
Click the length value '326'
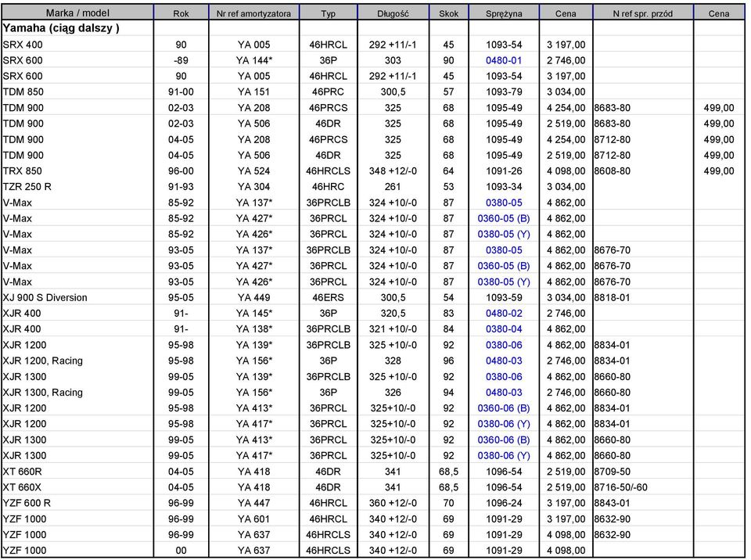point(393,393)
